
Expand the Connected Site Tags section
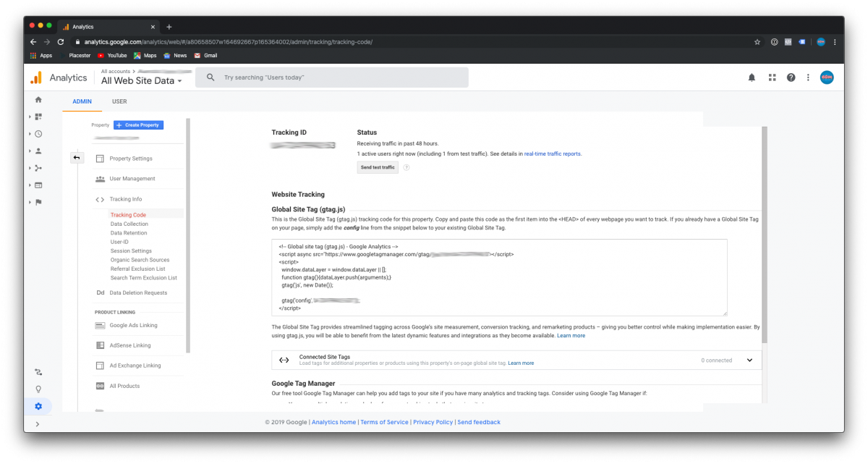749,360
